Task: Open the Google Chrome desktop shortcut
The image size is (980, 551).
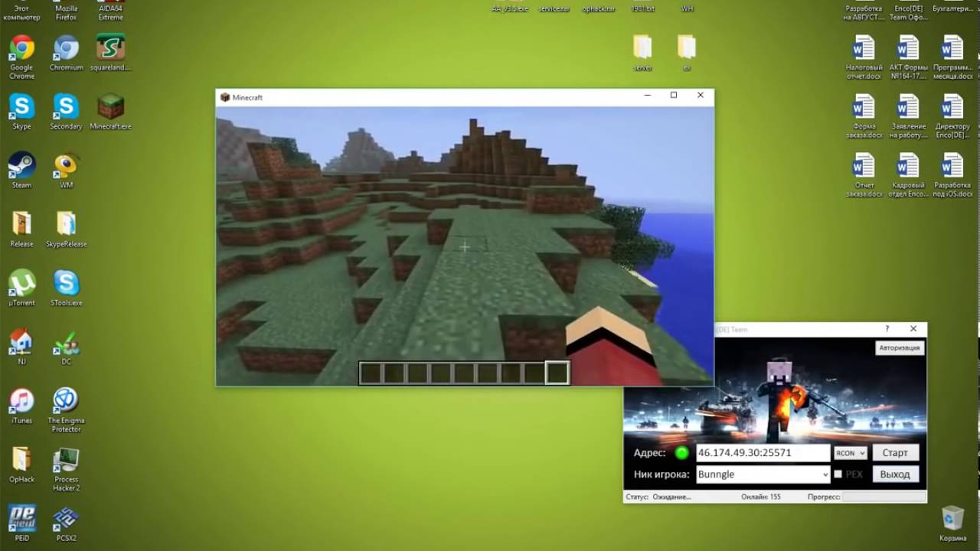Action: [x=21, y=57]
